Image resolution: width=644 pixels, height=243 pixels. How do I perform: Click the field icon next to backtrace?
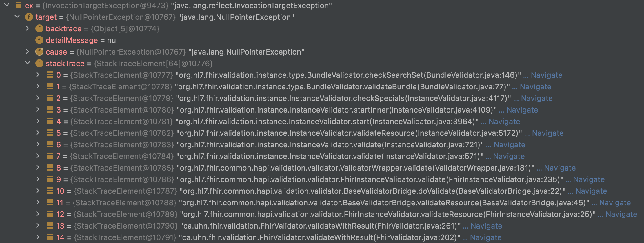click(39, 29)
